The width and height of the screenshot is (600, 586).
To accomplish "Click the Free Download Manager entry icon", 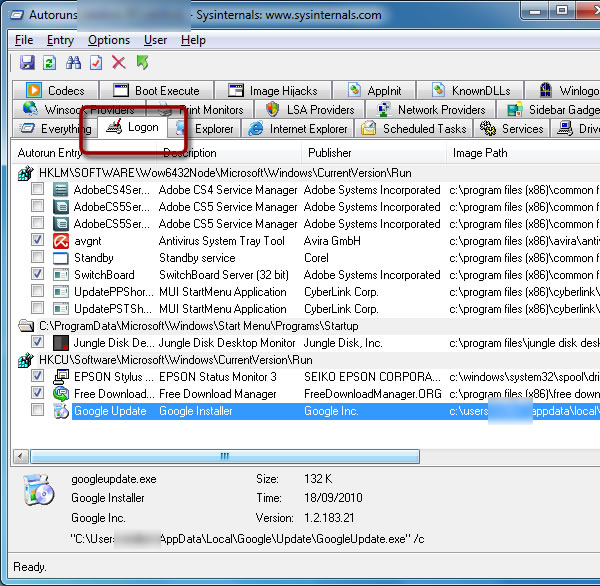I will coord(61,394).
